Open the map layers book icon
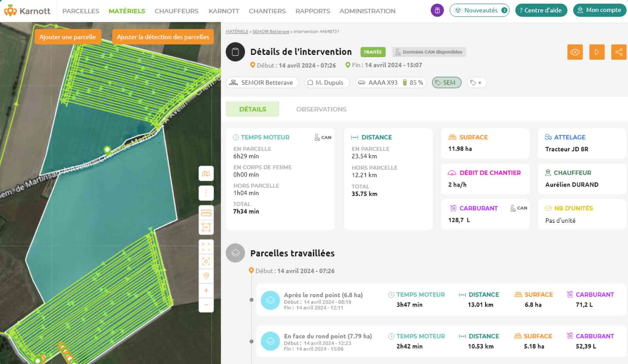Image resolution: width=628 pixels, height=364 pixels. (206, 174)
